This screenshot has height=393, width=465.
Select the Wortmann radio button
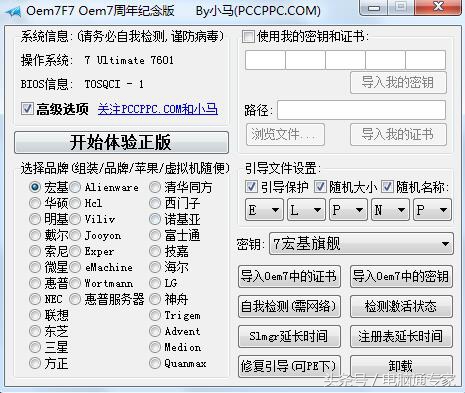tap(75, 283)
